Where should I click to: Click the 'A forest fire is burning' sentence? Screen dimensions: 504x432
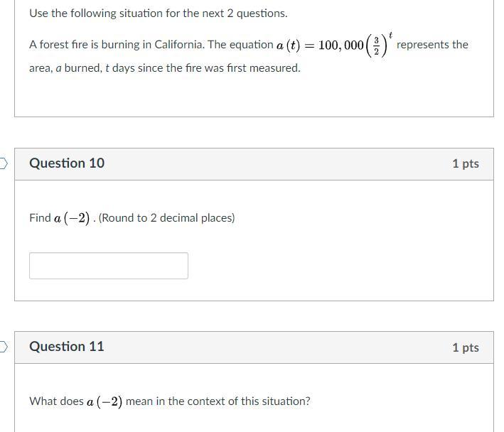tap(151, 45)
